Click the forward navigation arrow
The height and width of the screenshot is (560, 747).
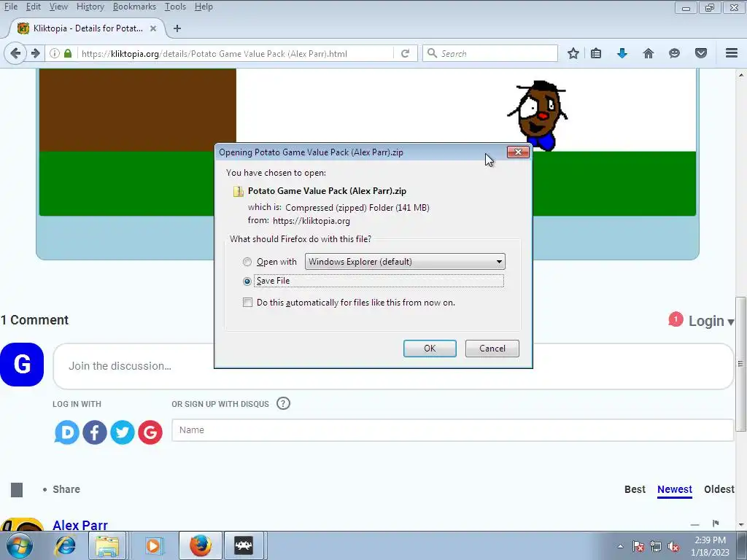click(35, 53)
